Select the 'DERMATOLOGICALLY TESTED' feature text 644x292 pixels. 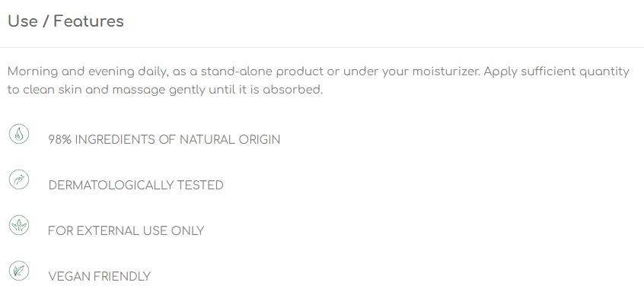point(136,186)
